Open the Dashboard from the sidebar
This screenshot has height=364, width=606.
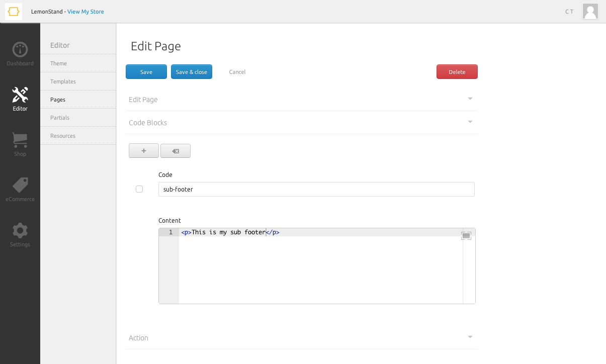coord(20,53)
